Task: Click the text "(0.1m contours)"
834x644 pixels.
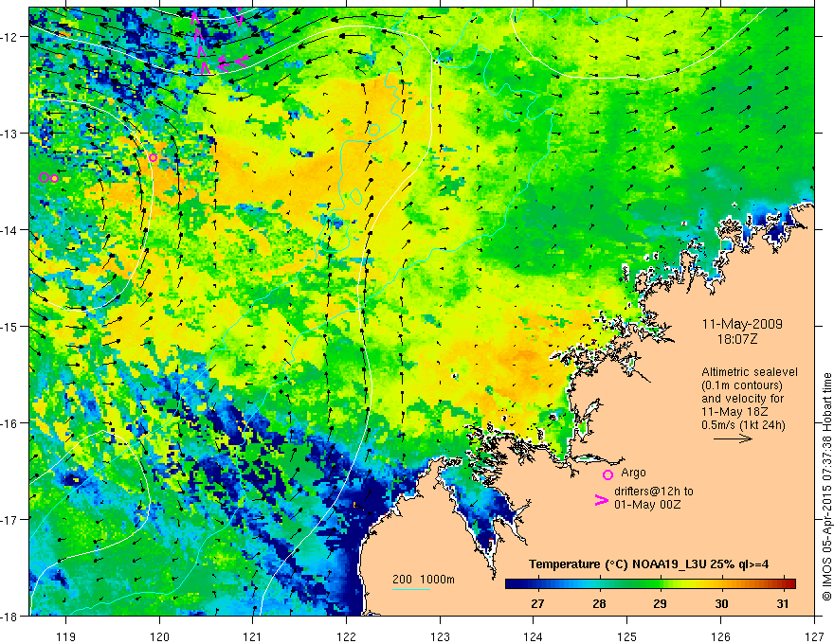Action: (x=742, y=385)
